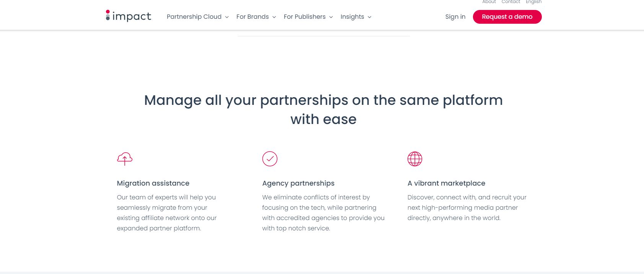This screenshot has height=274, width=644.
Task: Click the impact logo in header
Action: tap(129, 16)
